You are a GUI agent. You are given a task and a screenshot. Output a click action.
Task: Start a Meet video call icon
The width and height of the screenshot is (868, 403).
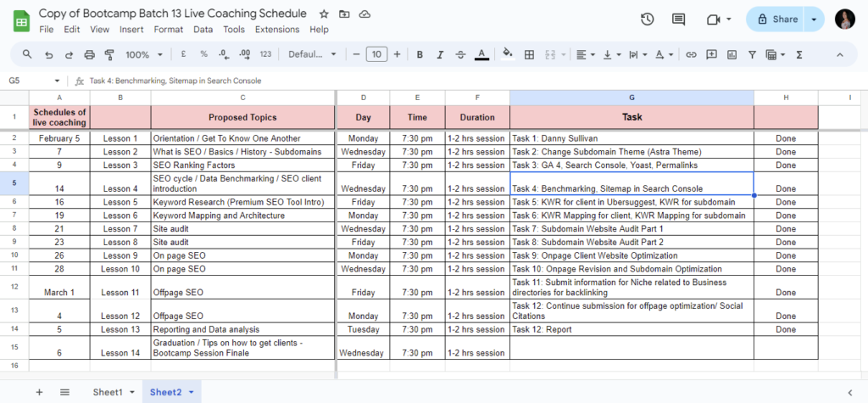pos(713,20)
